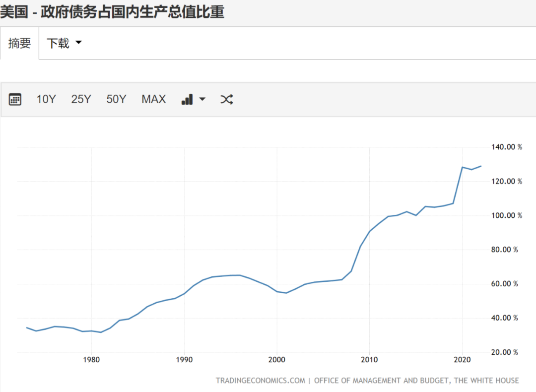Click the 2000 x-axis label
This screenshot has width=536, height=392.
coord(277,359)
